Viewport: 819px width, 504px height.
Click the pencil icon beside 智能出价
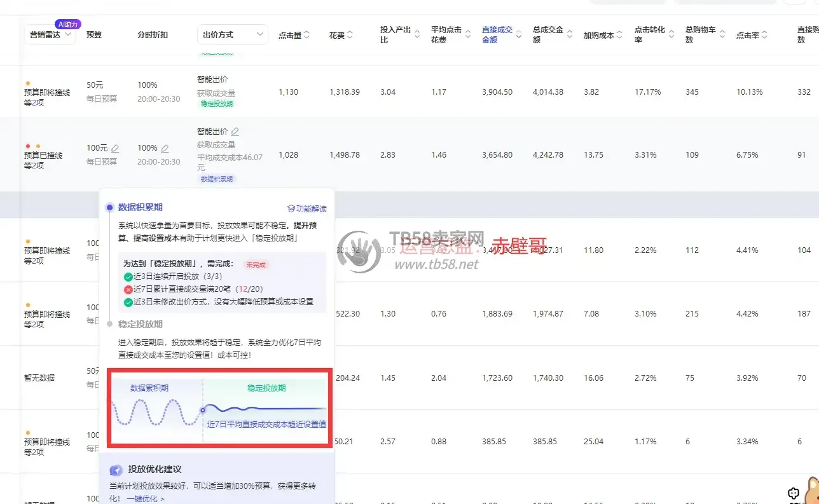pyautogui.click(x=235, y=132)
